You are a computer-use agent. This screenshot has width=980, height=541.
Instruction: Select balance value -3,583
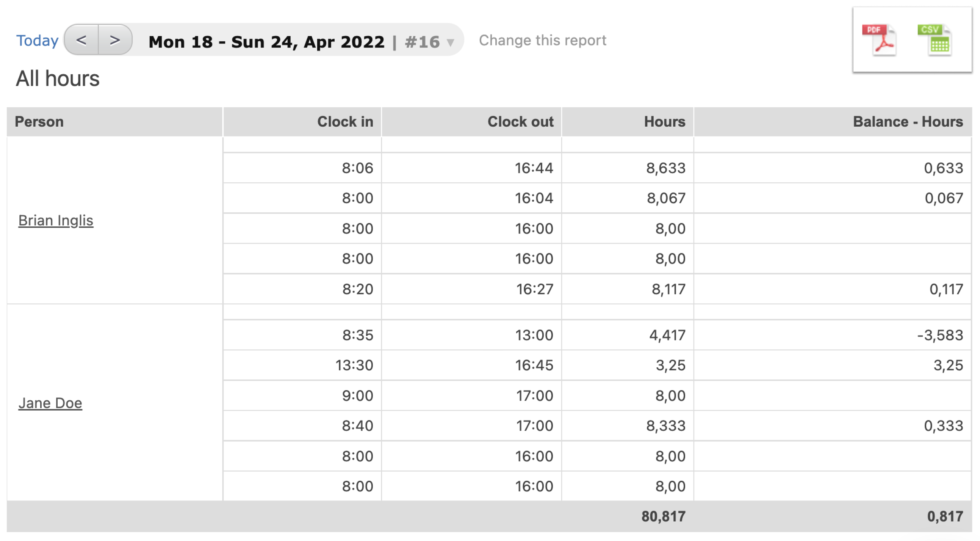click(x=940, y=335)
